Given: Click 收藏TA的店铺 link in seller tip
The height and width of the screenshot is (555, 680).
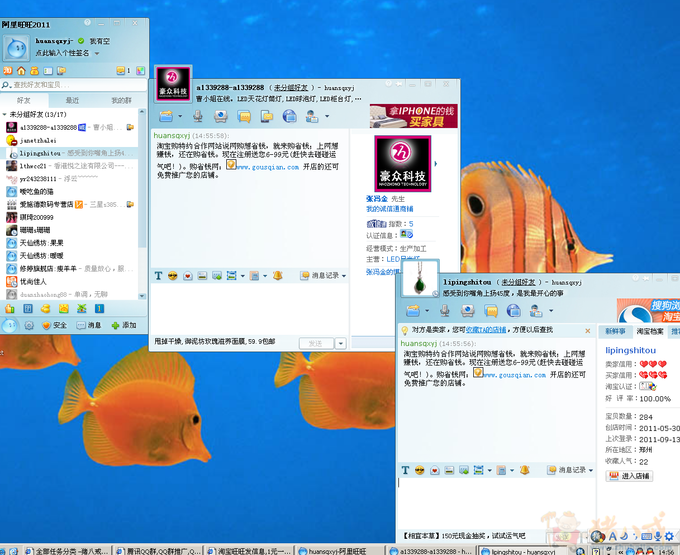Looking at the screenshot, I should click(x=486, y=330).
